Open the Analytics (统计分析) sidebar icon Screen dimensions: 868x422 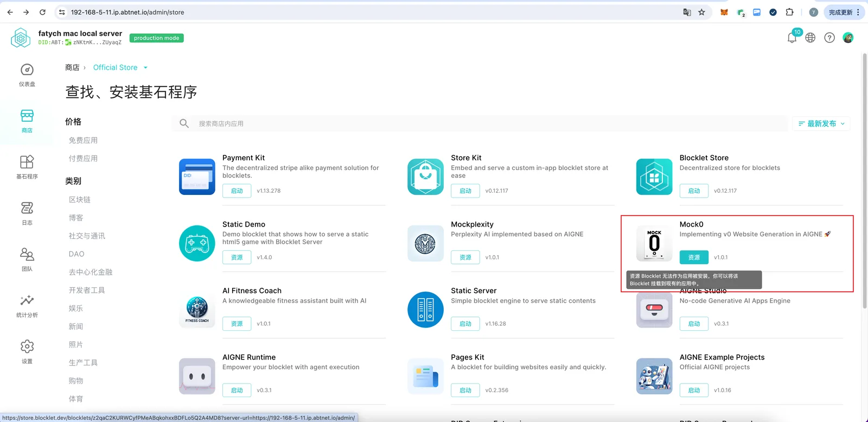27,300
